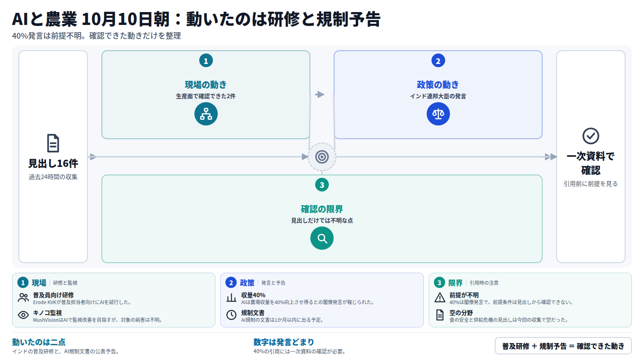The width and height of the screenshot is (644, 362).
Task: Select the 政策の動き heading
Action: 438,85
